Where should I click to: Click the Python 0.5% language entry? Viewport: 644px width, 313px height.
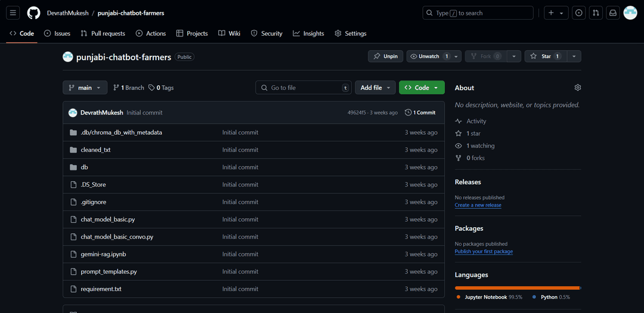click(551, 297)
